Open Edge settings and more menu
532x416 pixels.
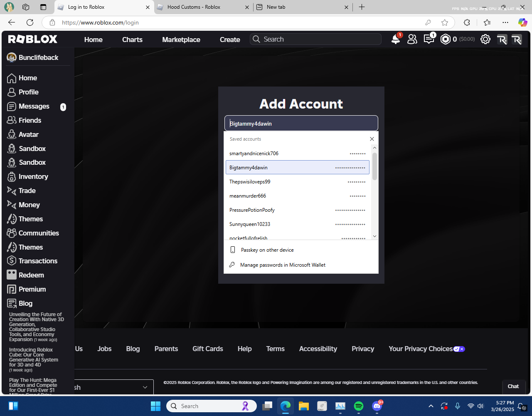[x=505, y=22]
